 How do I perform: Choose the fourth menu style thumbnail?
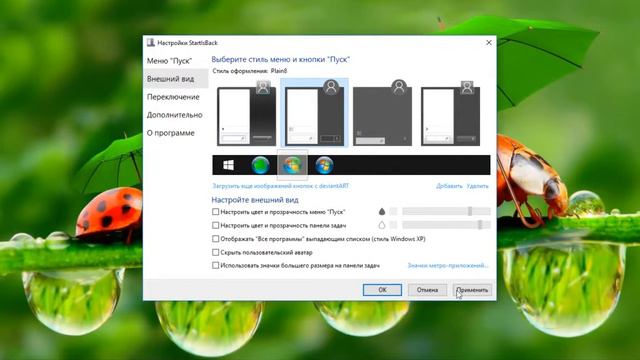450,113
